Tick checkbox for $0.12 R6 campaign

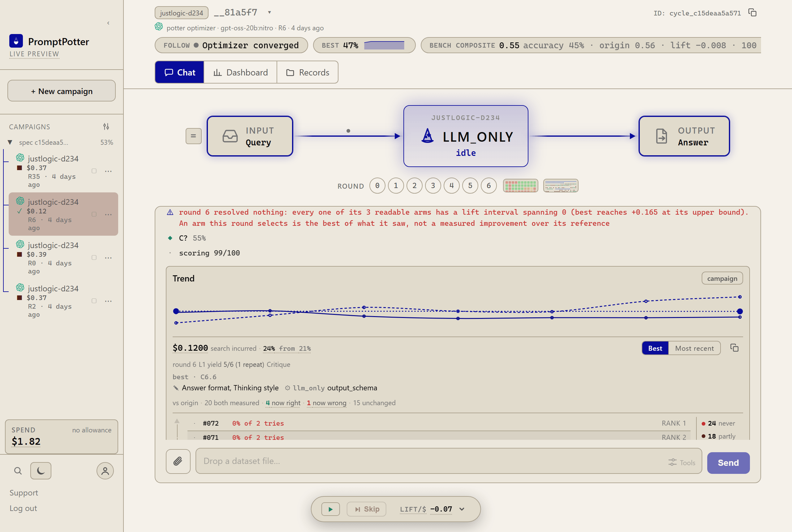pyautogui.click(x=94, y=214)
